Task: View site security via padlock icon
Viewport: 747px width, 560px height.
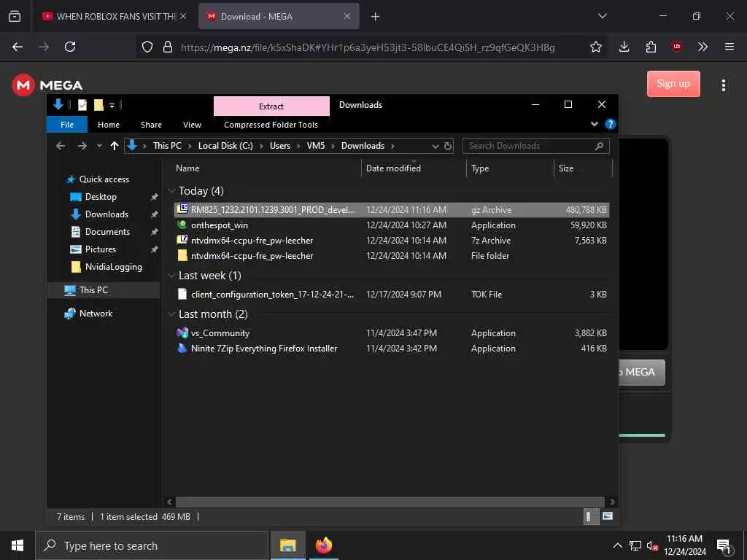Action: pyautogui.click(x=168, y=47)
